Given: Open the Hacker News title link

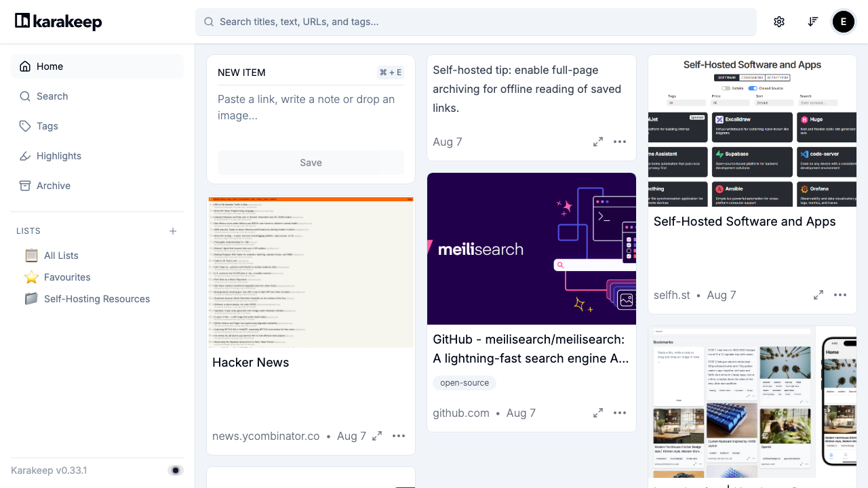Looking at the screenshot, I should [x=251, y=363].
